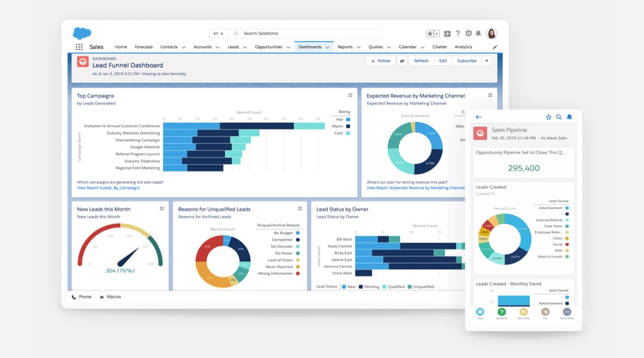644x358 pixels.
Task: Expand the Expected Revenue by Marketing Channel chart
Action: [x=490, y=95]
